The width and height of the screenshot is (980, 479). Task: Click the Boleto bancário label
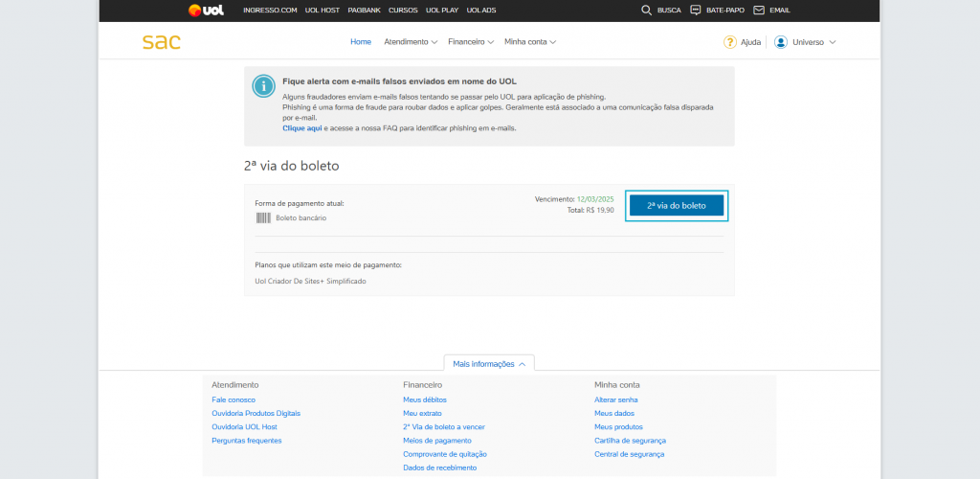pos(301,218)
